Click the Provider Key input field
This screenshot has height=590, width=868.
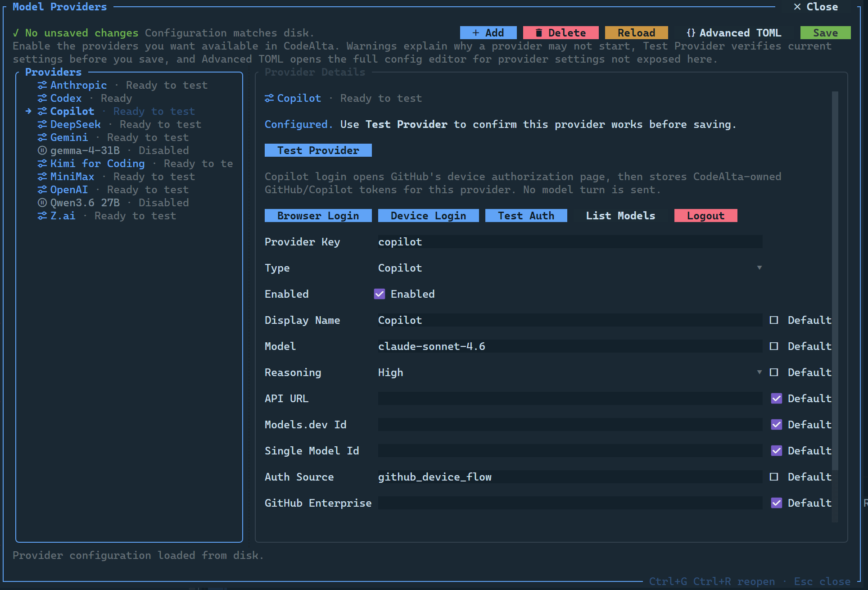coord(570,242)
